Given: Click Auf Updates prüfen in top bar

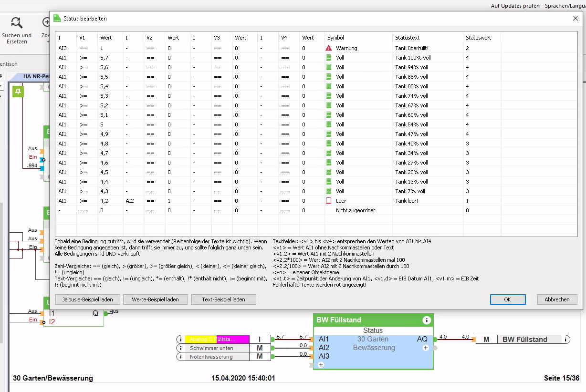Looking at the screenshot, I should (x=515, y=6).
